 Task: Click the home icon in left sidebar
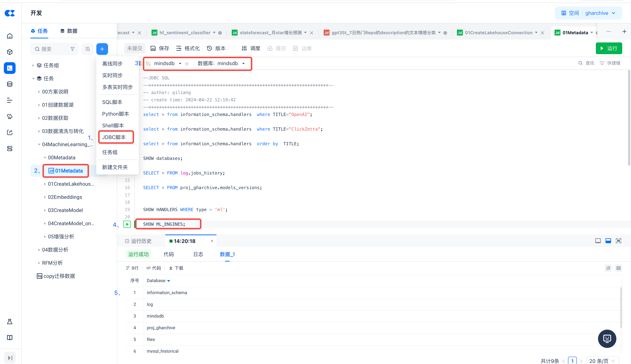click(10, 36)
